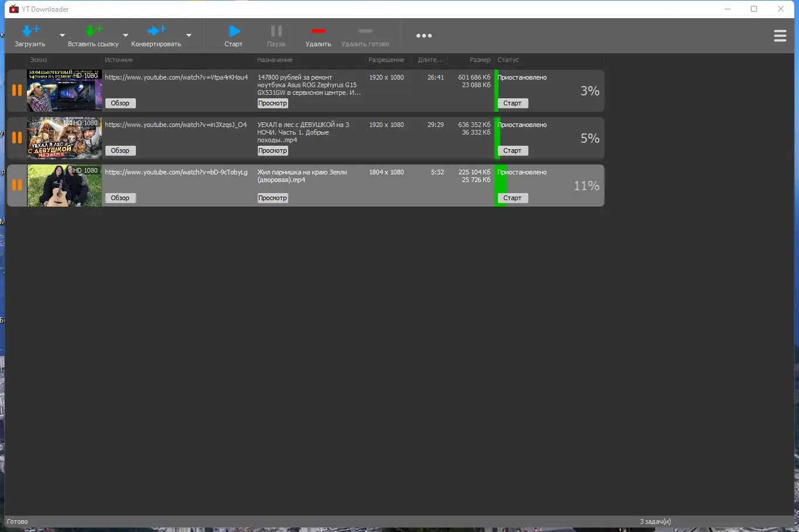Click pause icon for the Жил парнишка task
This screenshot has height=532, width=799.
17,185
